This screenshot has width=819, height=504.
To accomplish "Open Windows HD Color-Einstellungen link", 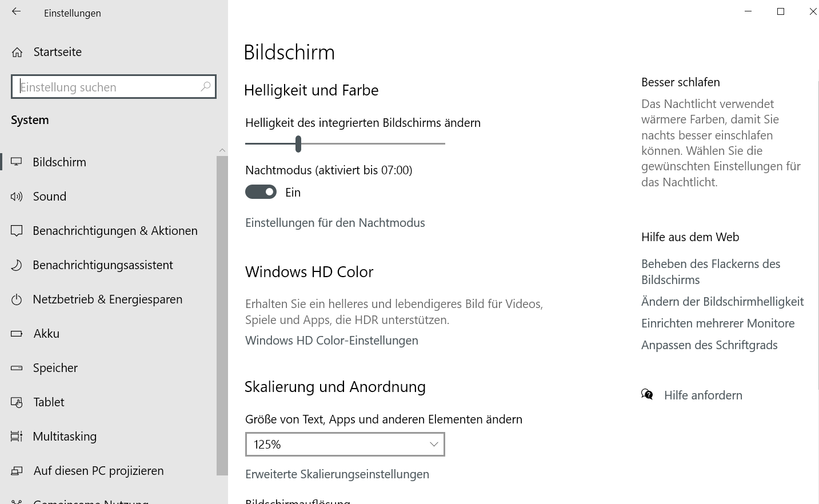I will click(331, 341).
